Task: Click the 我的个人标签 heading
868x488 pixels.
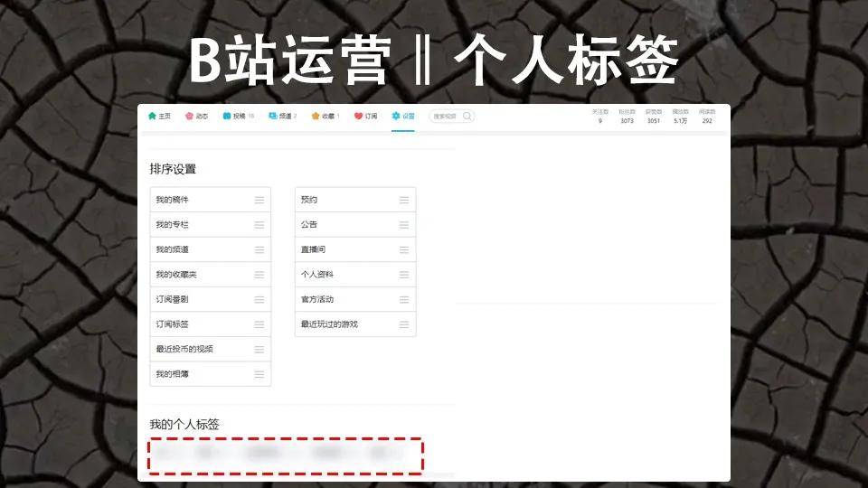Action: click(184, 425)
